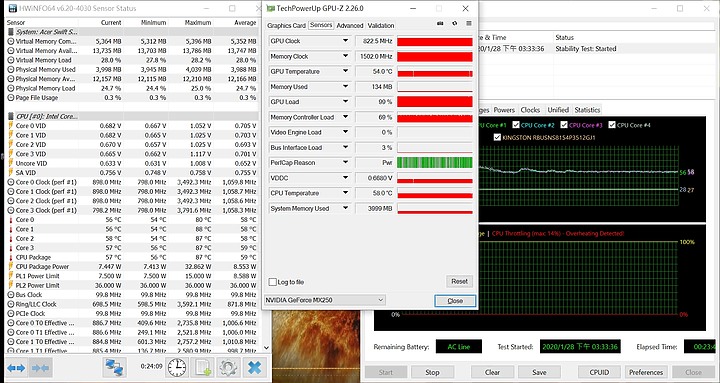Click the PL1 Power Limit lightning icon
This screenshot has width=720, height=383.
tap(11, 276)
